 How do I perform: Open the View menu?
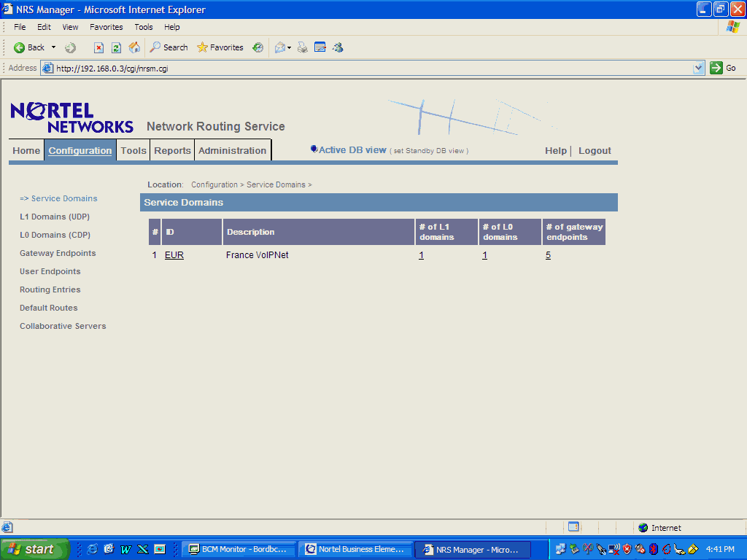tap(70, 27)
